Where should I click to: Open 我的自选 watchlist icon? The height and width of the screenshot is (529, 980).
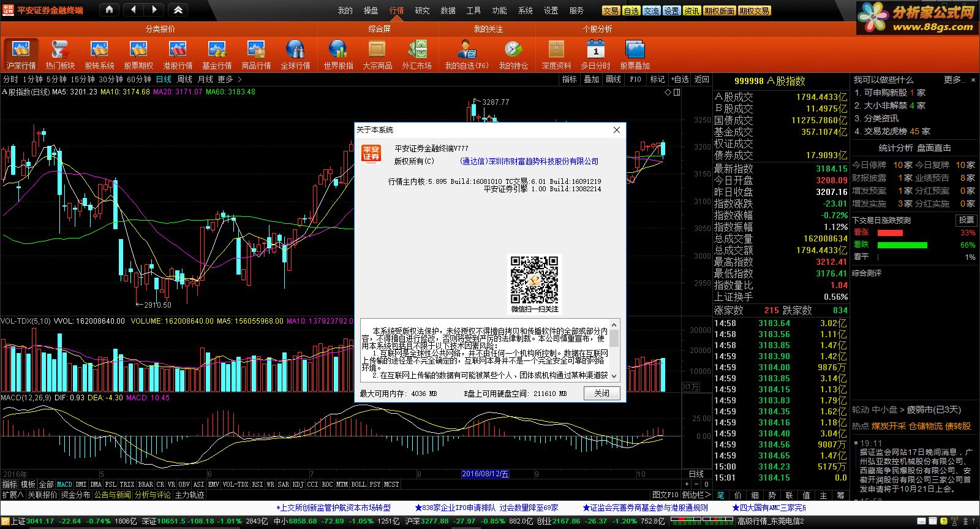(x=466, y=55)
